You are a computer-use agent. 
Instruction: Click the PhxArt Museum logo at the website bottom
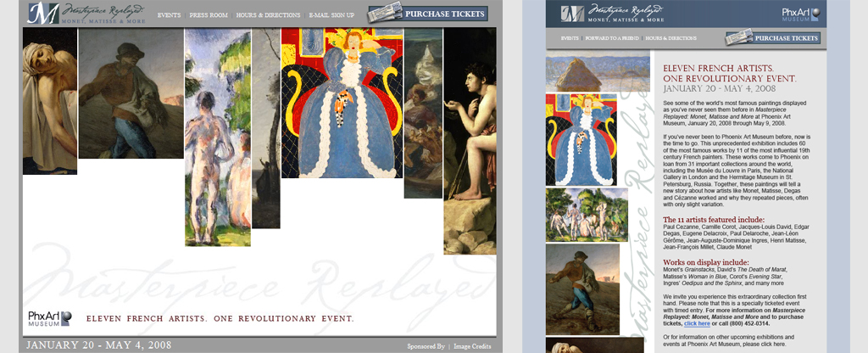(x=50, y=318)
